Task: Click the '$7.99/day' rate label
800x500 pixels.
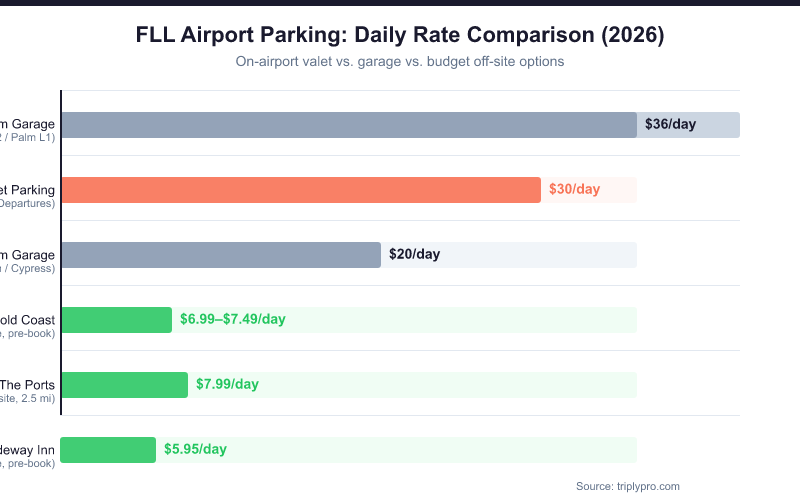Action: click(x=227, y=385)
